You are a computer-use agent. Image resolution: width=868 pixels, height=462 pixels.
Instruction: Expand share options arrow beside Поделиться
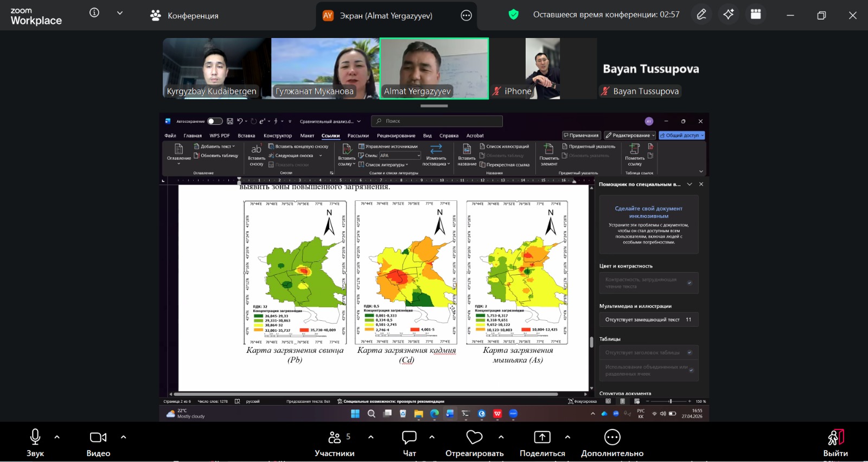point(567,437)
